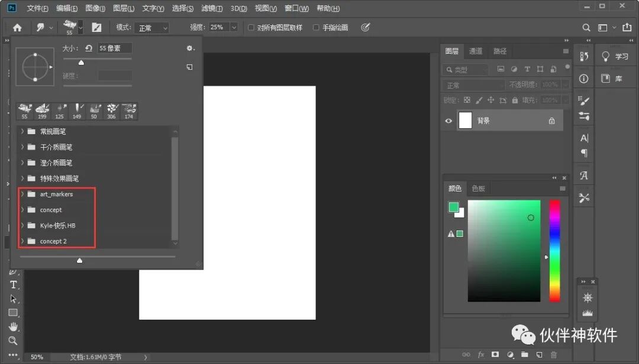Viewport: 639px width, 364px height.
Task: Click the Home icon in the options bar
Action: pos(17,28)
